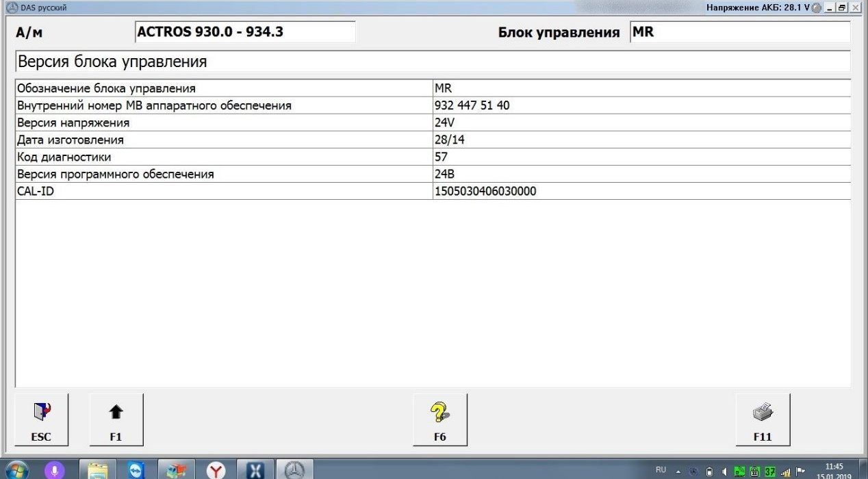Click the hardware number value 932 447 51 40
The image size is (868, 479).
click(472, 105)
